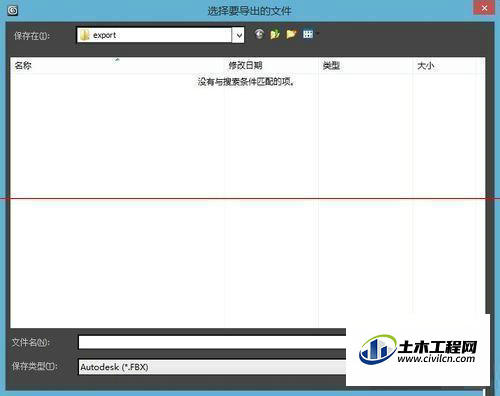
Task: Open the Autodesk (*.FBX) save type dropdown
Action: tap(212, 367)
